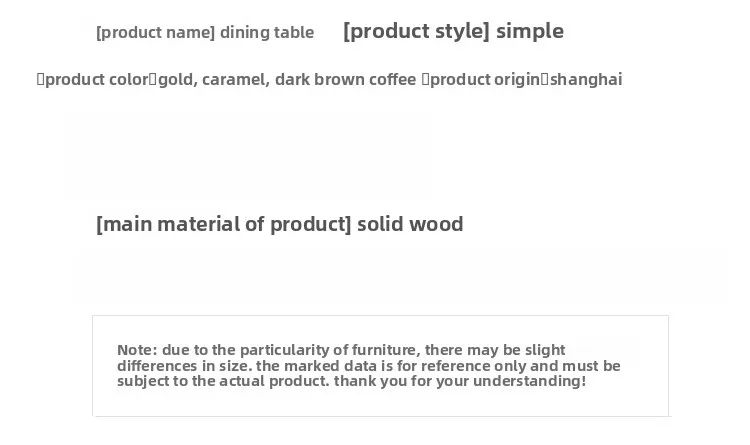Select the words "solid wood"
Viewport: 750px width, 445px height.
click(410, 224)
